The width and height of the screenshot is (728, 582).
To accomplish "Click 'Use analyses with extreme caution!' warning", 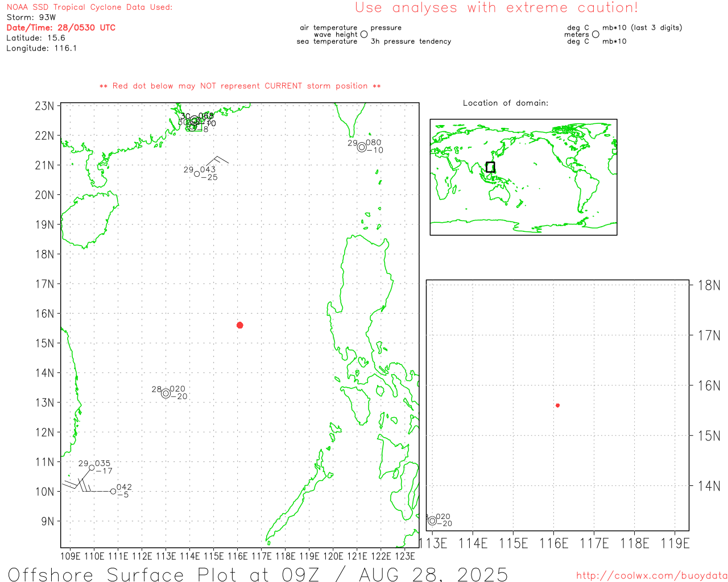I will pos(497,8).
